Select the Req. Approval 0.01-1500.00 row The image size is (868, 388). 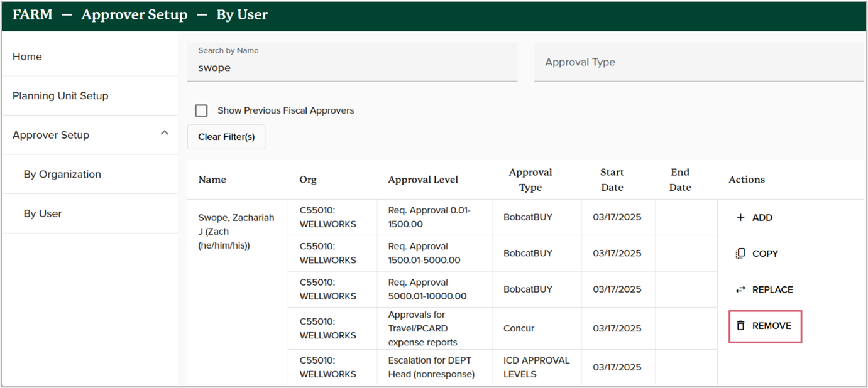[429, 217]
